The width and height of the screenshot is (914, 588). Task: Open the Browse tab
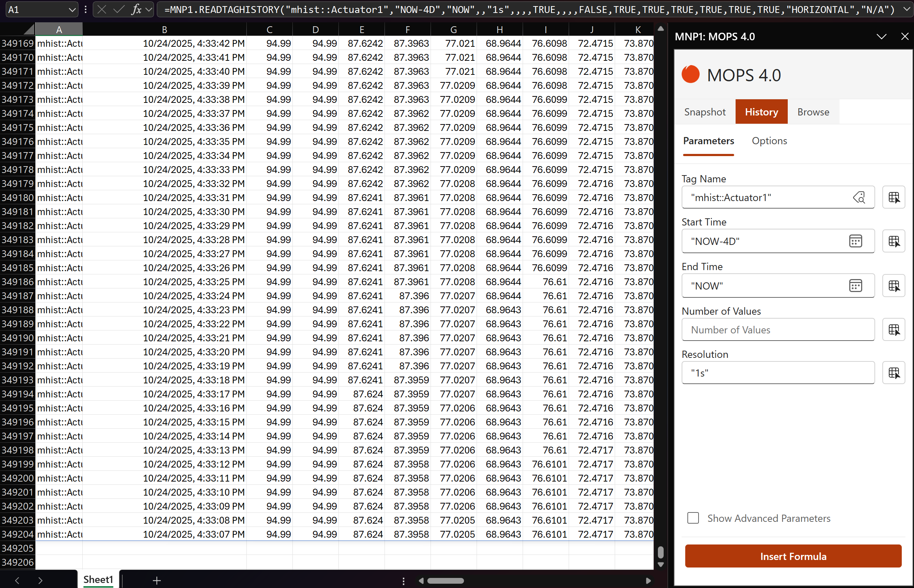(813, 112)
